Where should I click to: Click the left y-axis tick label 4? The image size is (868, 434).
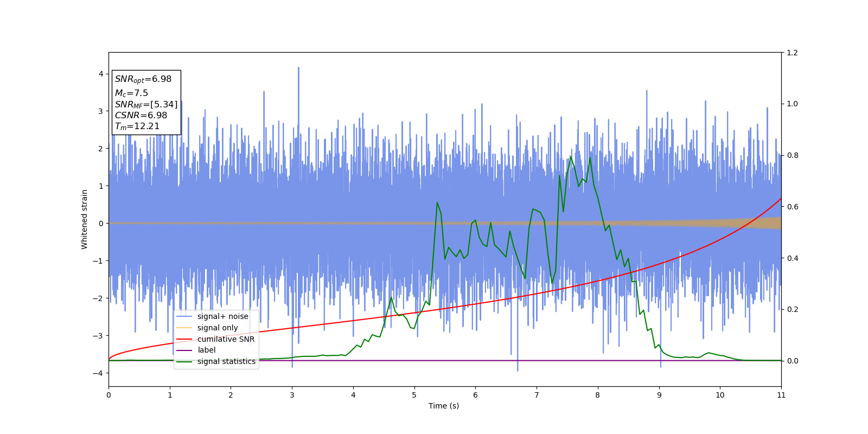click(101, 74)
